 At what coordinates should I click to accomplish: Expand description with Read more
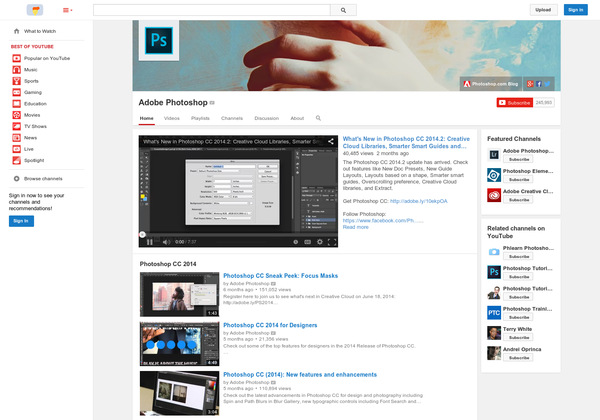[x=356, y=227]
